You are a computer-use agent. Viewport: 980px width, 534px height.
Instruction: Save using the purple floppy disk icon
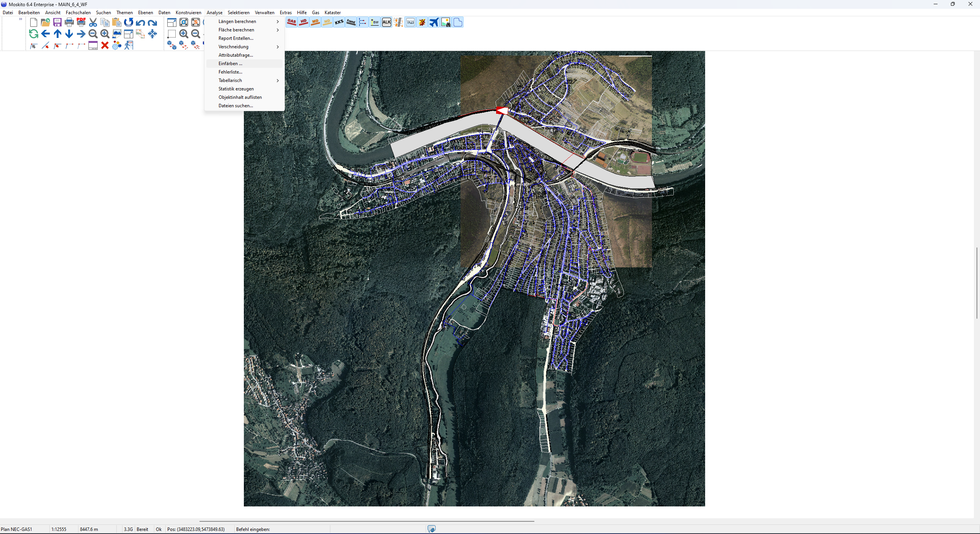57,22
